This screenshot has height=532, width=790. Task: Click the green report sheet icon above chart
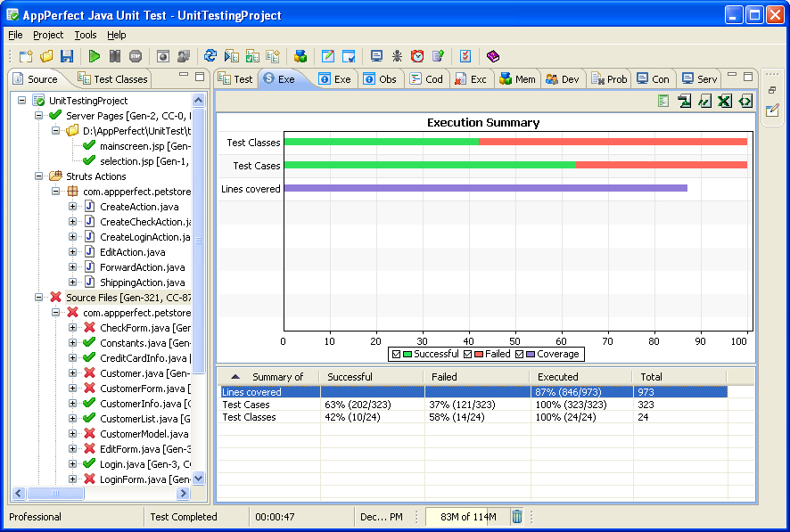coord(663,102)
